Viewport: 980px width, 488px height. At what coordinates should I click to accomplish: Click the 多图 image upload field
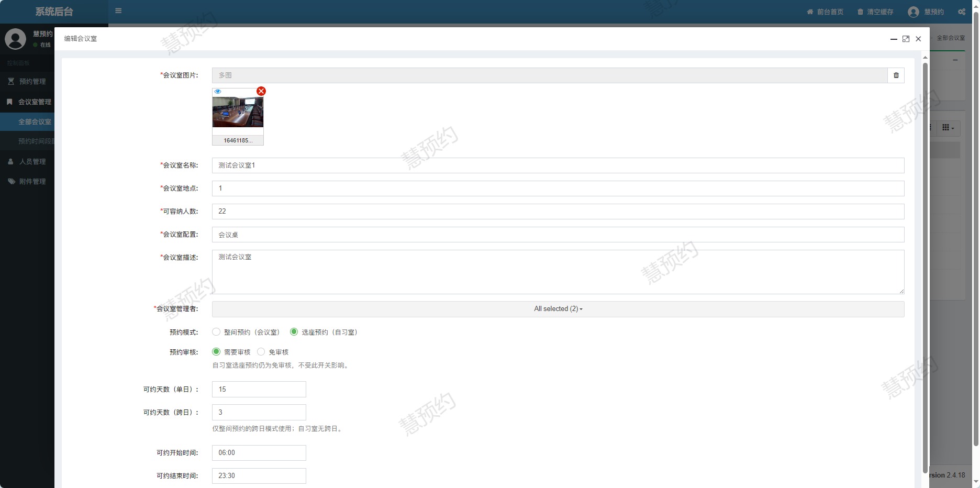550,75
